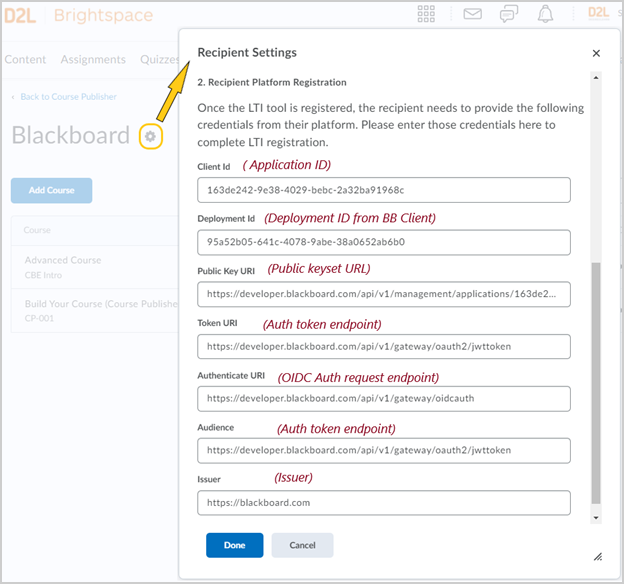Click the Public Key URI label
This screenshot has width=624, height=584.
point(226,271)
